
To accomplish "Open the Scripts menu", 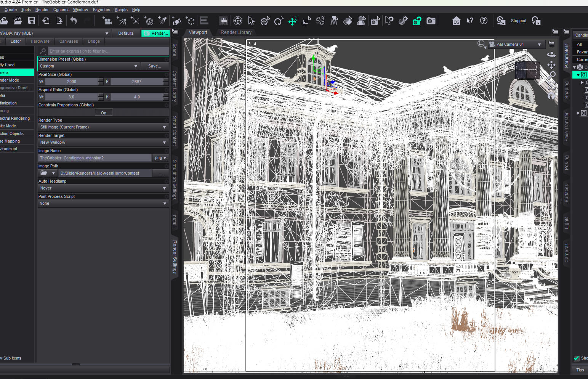I will [x=121, y=10].
